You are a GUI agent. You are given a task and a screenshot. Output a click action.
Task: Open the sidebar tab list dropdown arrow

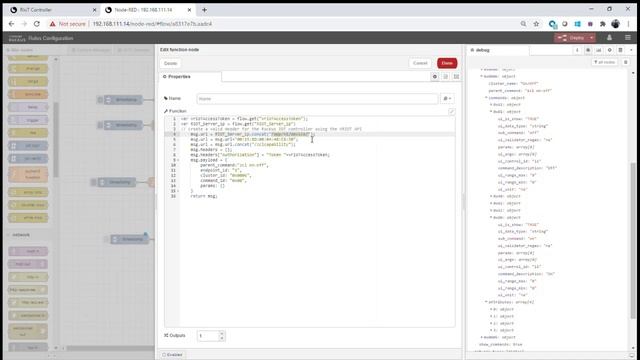tap(631, 50)
